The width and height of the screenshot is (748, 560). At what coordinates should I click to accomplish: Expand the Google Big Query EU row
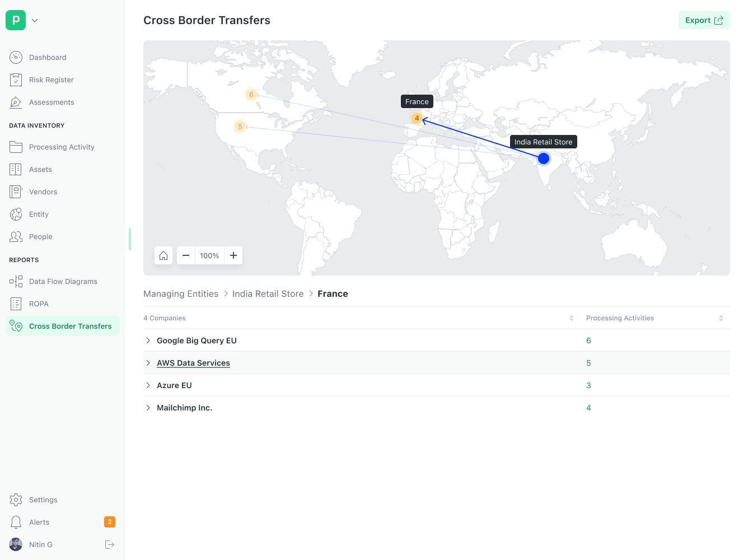(148, 340)
